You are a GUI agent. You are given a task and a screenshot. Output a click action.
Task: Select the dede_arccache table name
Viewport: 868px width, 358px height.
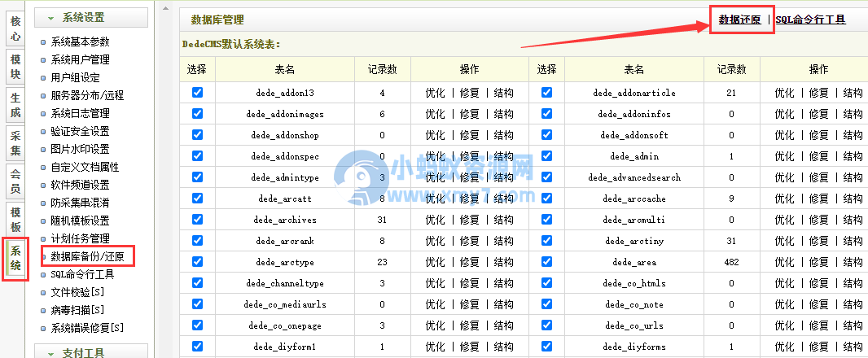coord(634,199)
